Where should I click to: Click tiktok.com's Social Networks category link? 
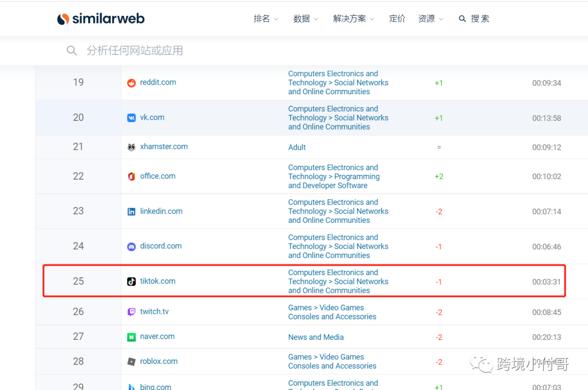coord(338,281)
